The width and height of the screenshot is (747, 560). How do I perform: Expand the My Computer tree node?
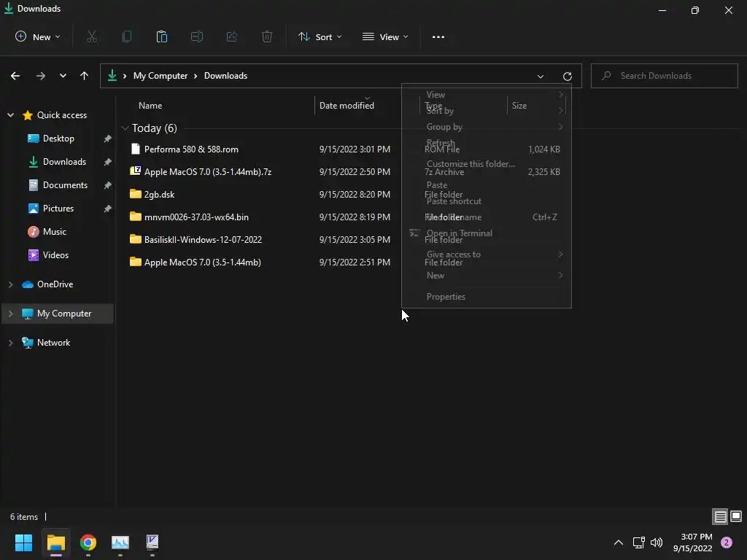(x=10, y=314)
